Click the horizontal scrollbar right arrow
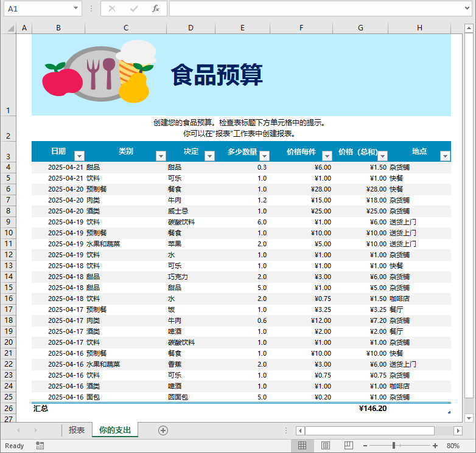 coord(458,431)
